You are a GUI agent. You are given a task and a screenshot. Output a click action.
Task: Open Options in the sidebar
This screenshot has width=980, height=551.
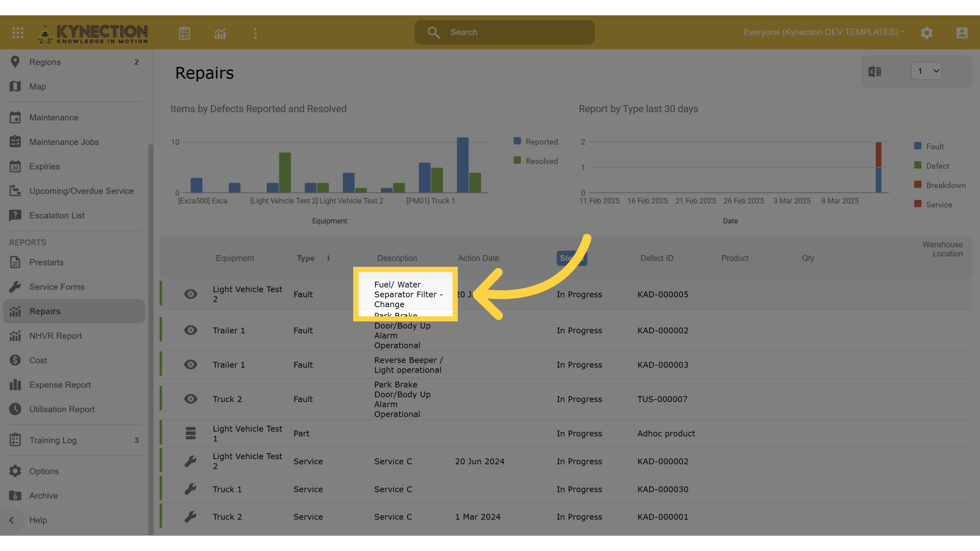tap(74, 471)
